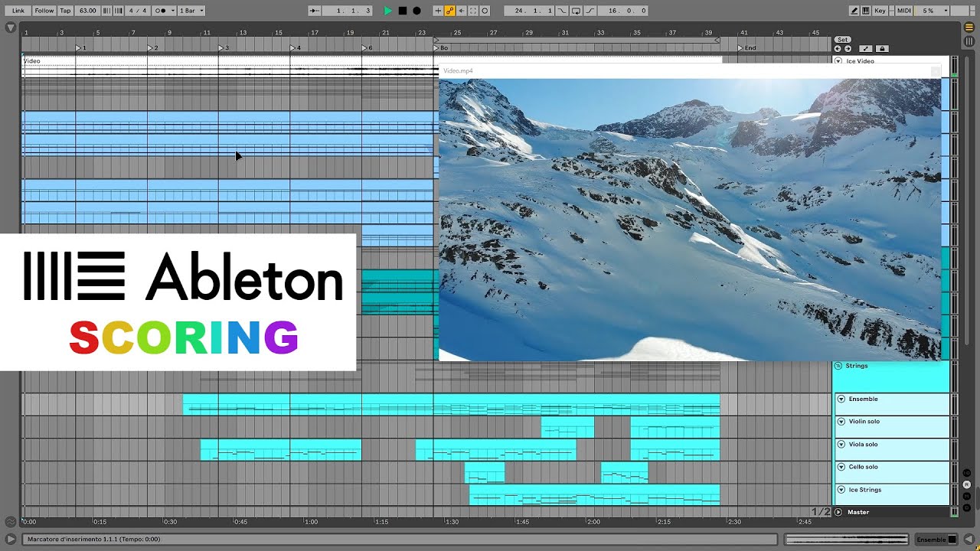Screen dimensions: 980x551
Task: Toggle the Automation Arm icon
Action: click(x=449, y=11)
